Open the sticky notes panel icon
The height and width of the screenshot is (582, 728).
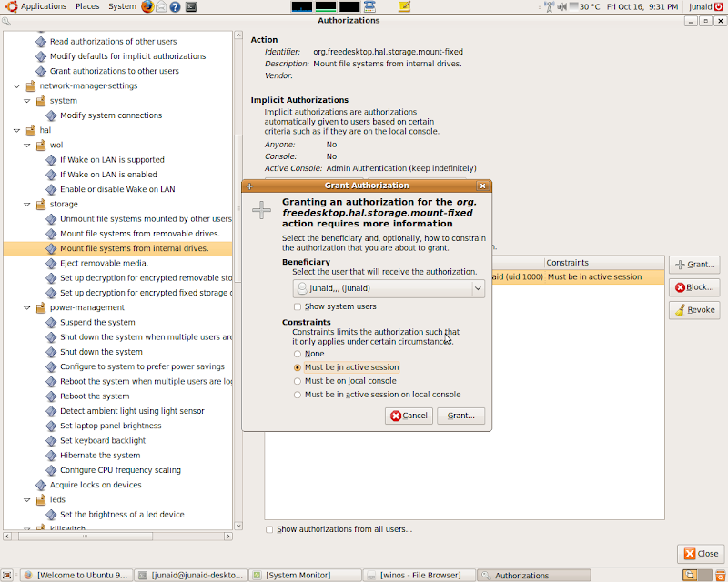point(404,6)
